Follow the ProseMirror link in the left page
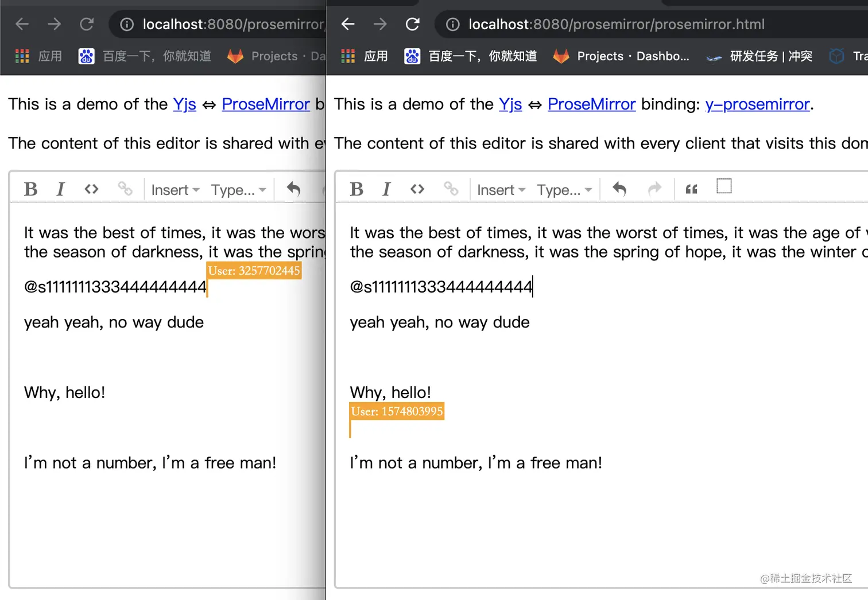This screenshot has height=600, width=868. [x=266, y=104]
